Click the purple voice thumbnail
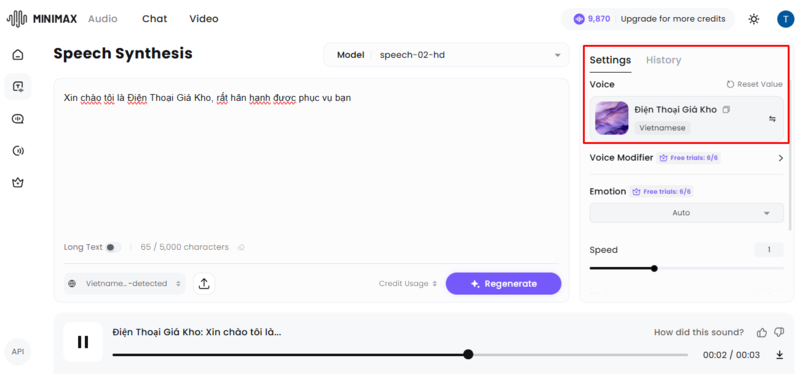This screenshot has height=374, width=800. [x=612, y=118]
